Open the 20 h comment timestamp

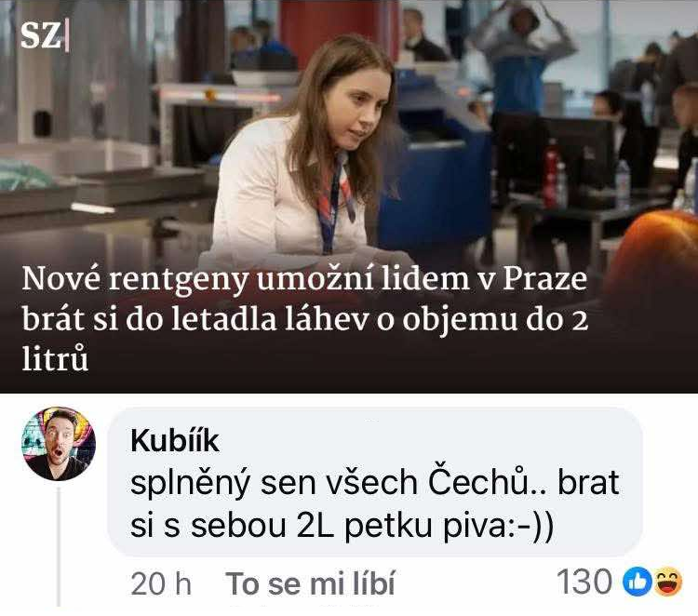pyautogui.click(x=161, y=583)
